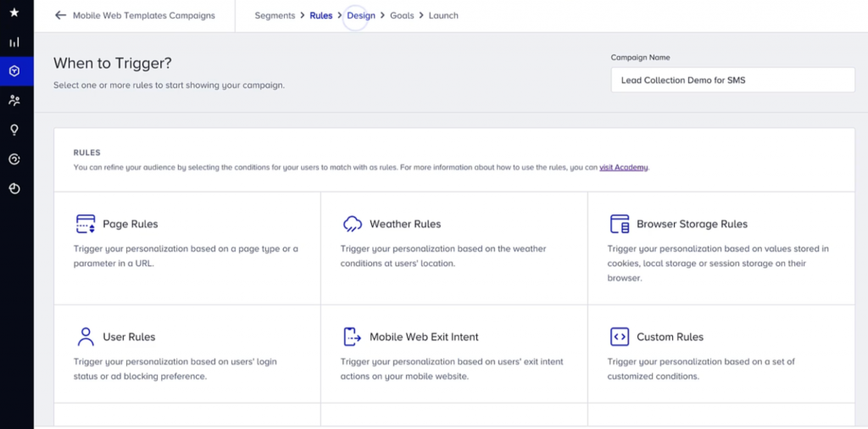The image size is (868, 429).
Task: Select the cube icon in the sidebar
Action: [14, 71]
